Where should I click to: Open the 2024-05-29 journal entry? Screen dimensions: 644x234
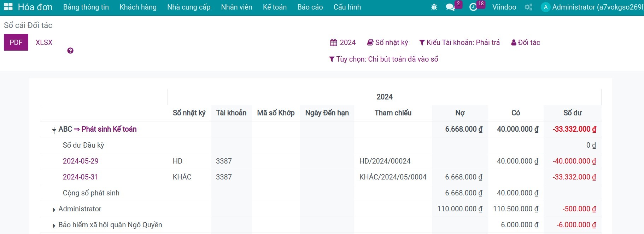[81, 161]
